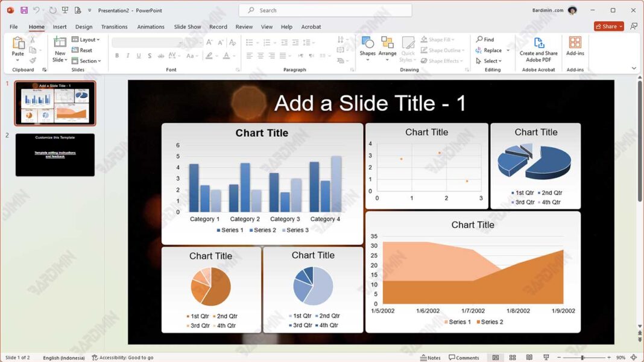The height and width of the screenshot is (362, 644).
Task: Switch to the Insert ribbon tab
Action: pos(59,27)
